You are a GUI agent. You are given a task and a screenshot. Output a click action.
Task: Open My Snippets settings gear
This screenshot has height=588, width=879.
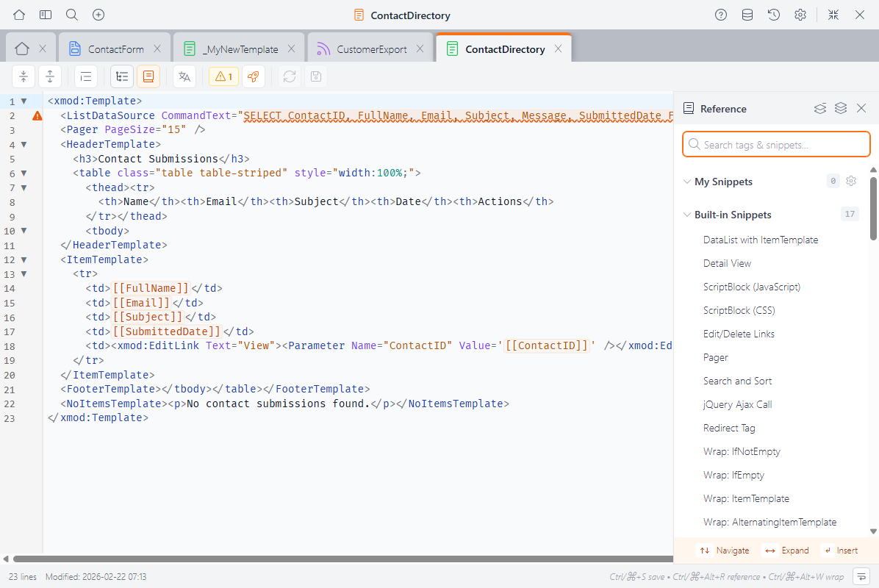[851, 181]
